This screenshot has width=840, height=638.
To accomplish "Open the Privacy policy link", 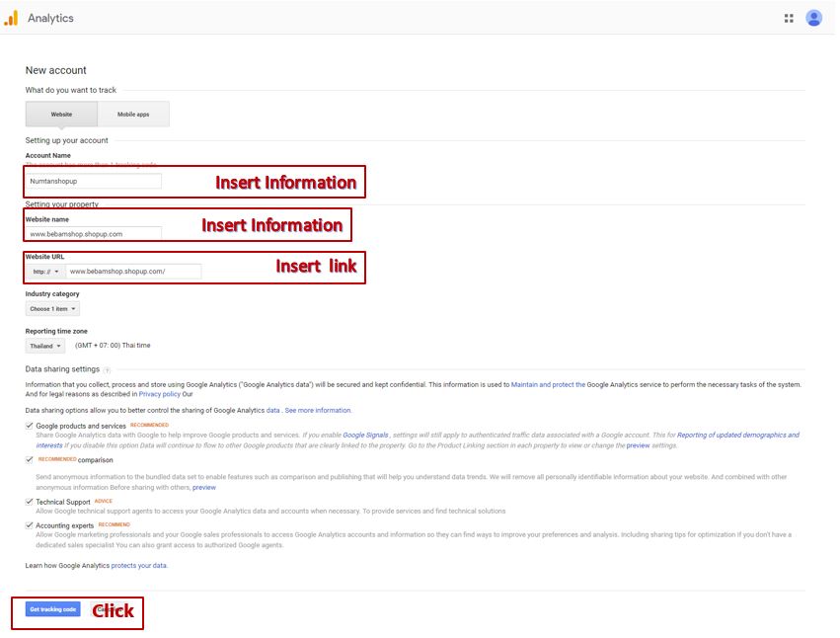I will tap(160, 394).
